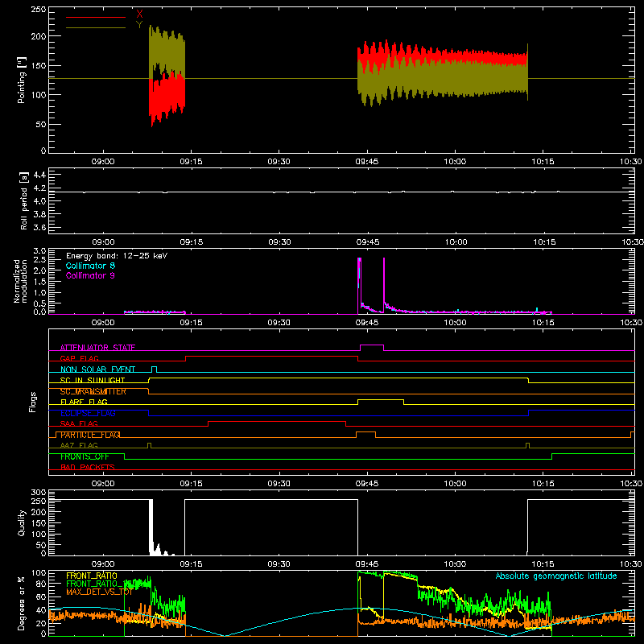Click the 09:30 label on Flags time axis

(279, 484)
